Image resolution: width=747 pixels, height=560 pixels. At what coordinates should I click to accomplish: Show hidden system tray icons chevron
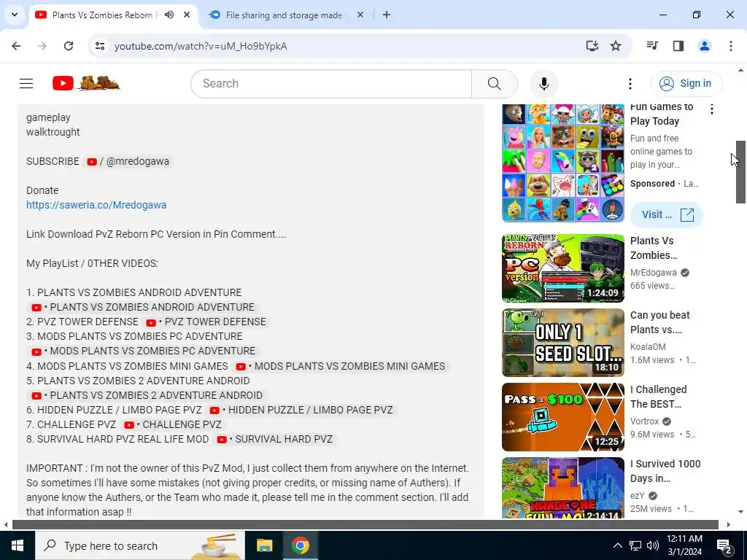pos(617,545)
